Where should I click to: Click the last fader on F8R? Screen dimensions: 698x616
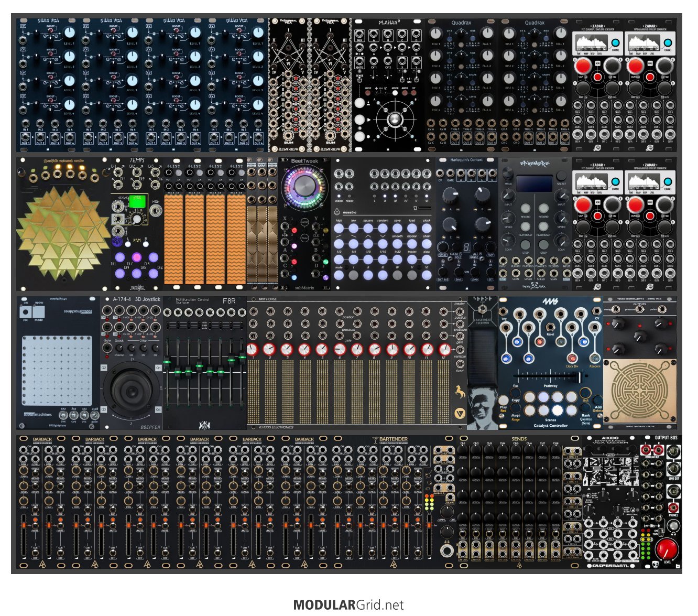tap(243, 358)
